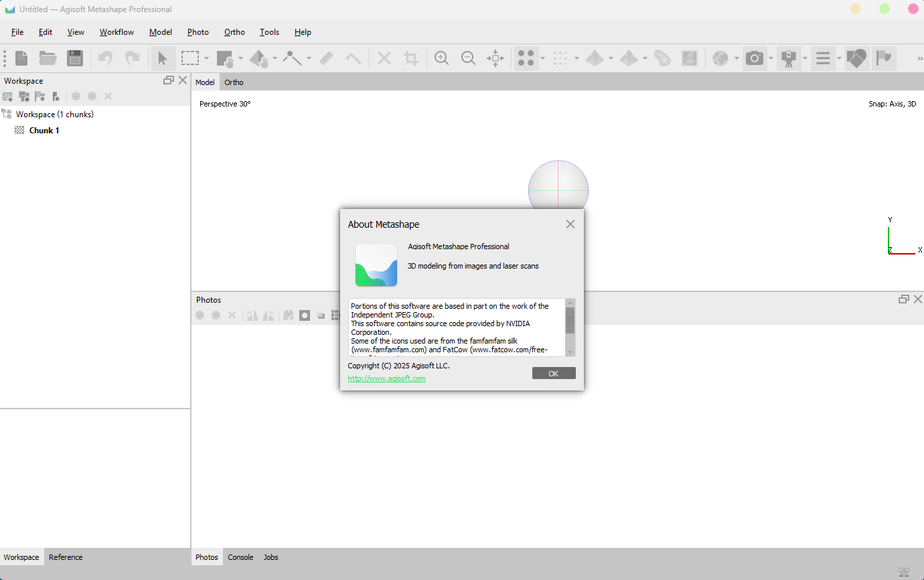Image resolution: width=924 pixels, height=580 pixels.
Task: Activate the Move Object tool
Action: coord(258,58)
